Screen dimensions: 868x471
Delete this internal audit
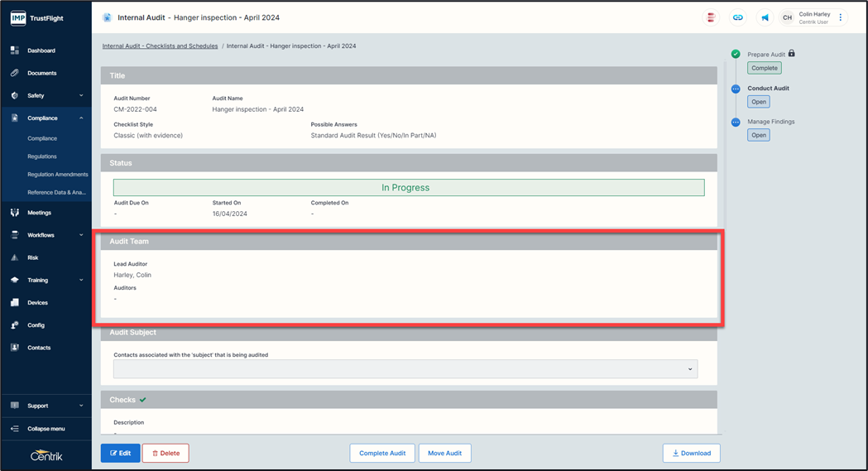165,453
